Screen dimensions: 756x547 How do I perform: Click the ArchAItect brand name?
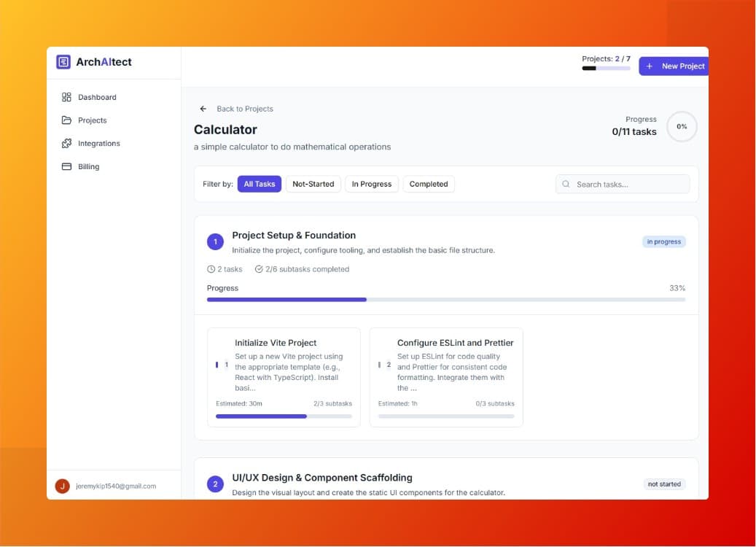[104, 62]
